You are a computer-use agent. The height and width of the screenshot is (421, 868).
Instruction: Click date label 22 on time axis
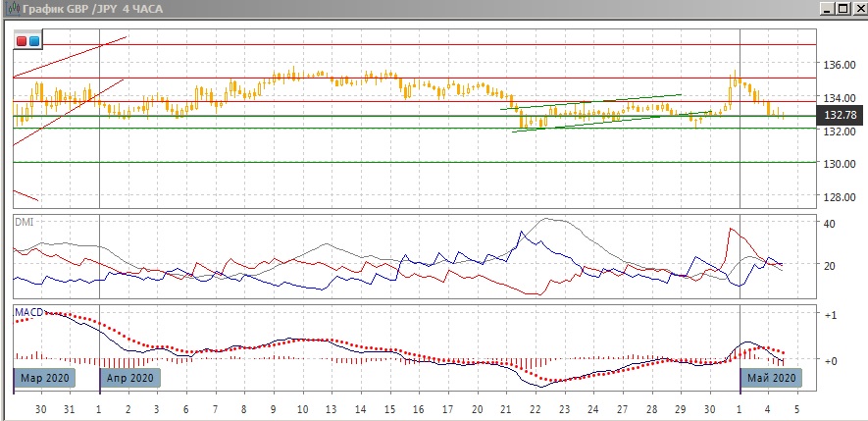536,409
